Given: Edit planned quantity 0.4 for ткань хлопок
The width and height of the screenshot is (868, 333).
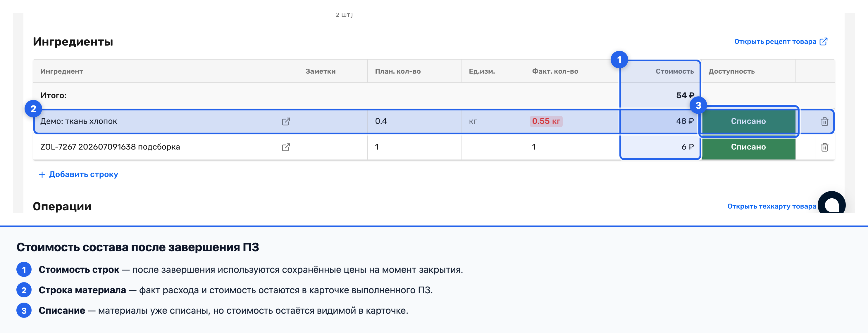Looking at the screenshot, I should point(414,121).
